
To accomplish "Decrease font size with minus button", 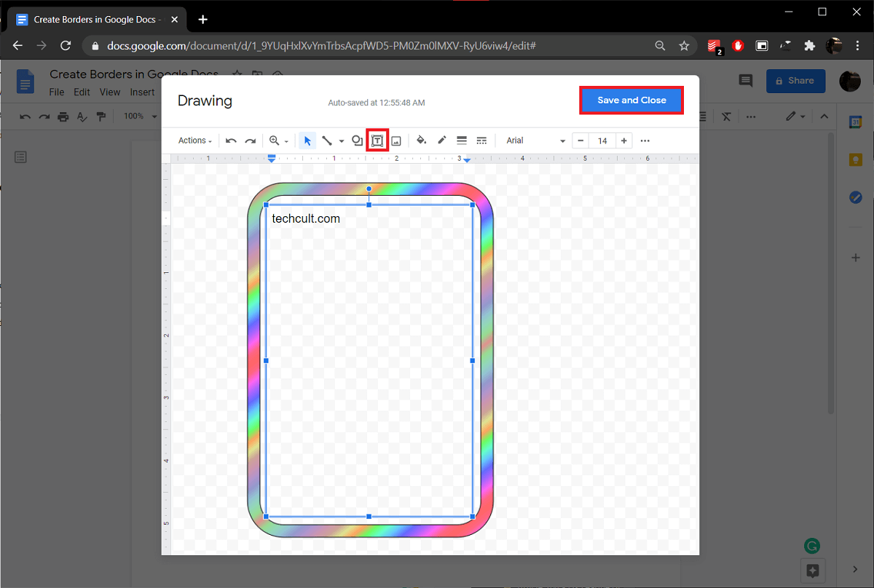I will (x=580, y=140).
